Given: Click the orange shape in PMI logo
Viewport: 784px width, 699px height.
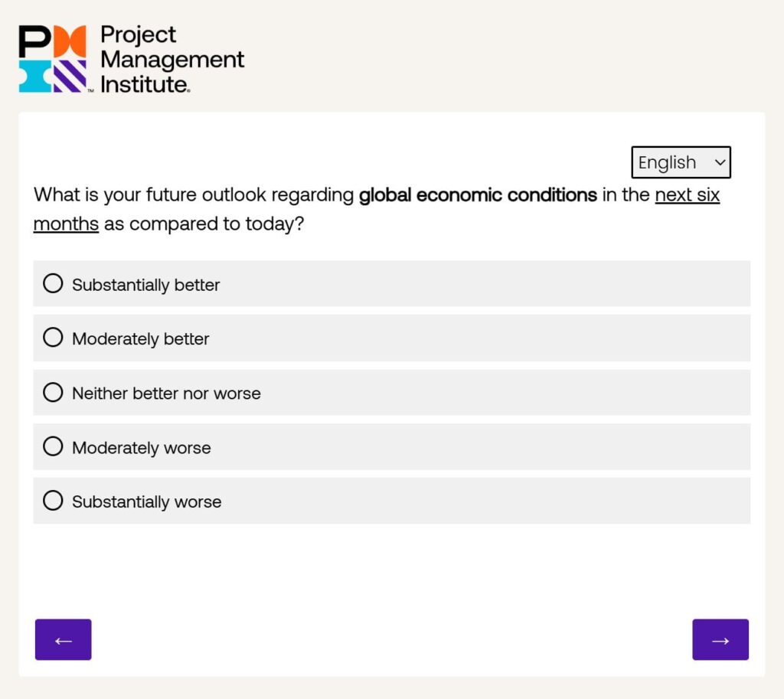Looking at the screenshot, I should coord(70,41).
